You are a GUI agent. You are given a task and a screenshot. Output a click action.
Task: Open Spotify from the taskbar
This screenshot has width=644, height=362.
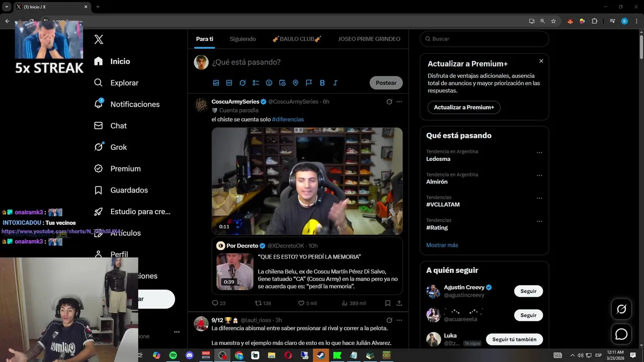tap(173, 355)
